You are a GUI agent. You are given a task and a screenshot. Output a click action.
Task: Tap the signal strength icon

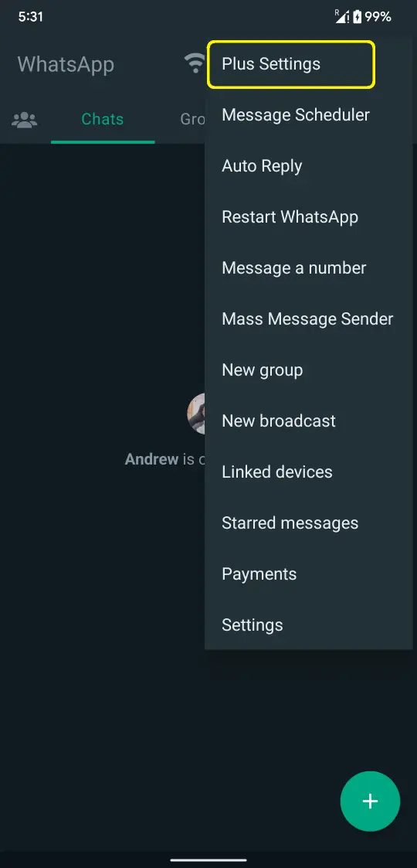tap(342, 17)
